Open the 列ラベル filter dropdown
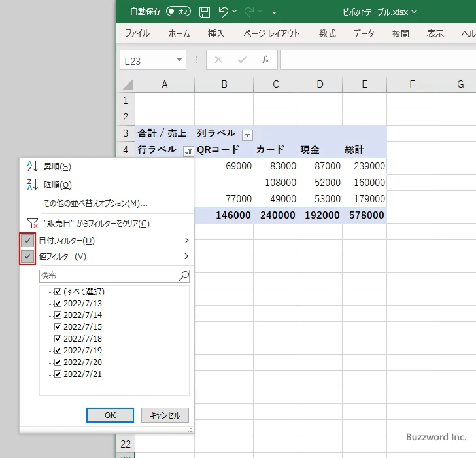The image size is (476, 458). click(x=247, y=135)
